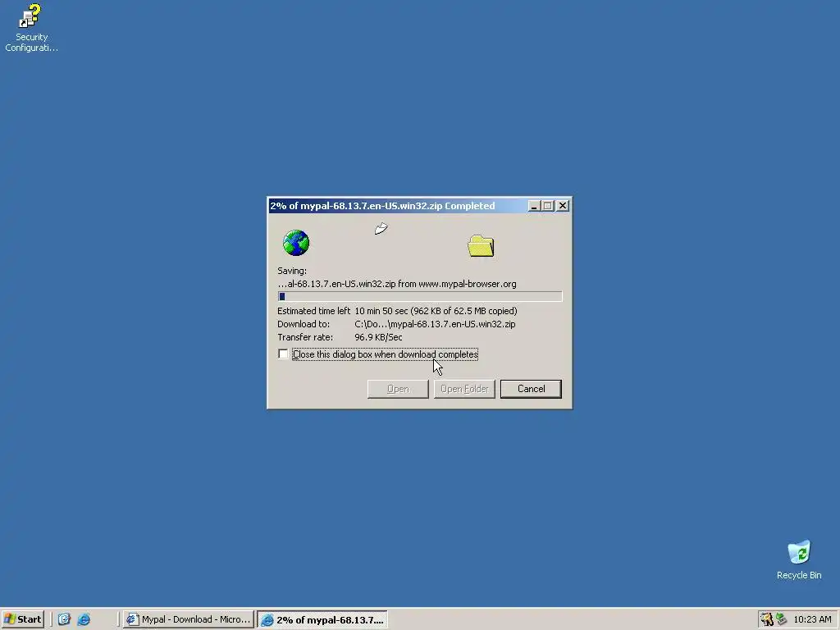Click the globe icon in download dialog
This screenshot has width=840, height=630.
296,243
